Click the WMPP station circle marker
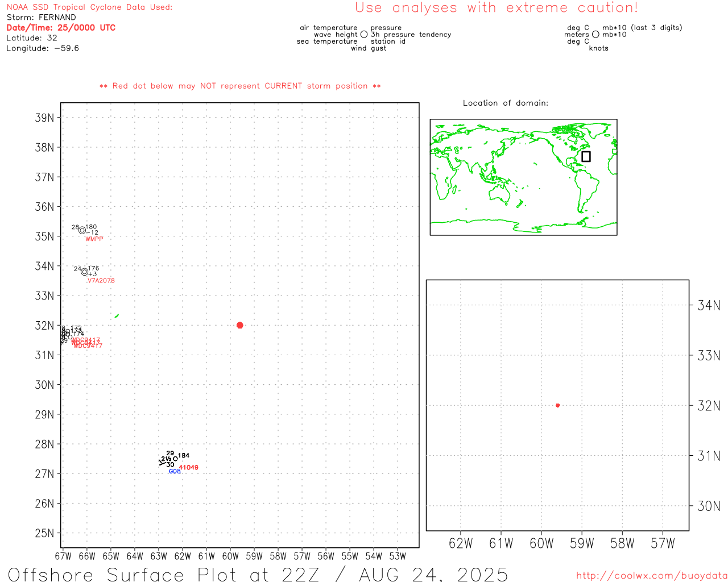This screenshot has height=582, width=728. tap(82, 230)
